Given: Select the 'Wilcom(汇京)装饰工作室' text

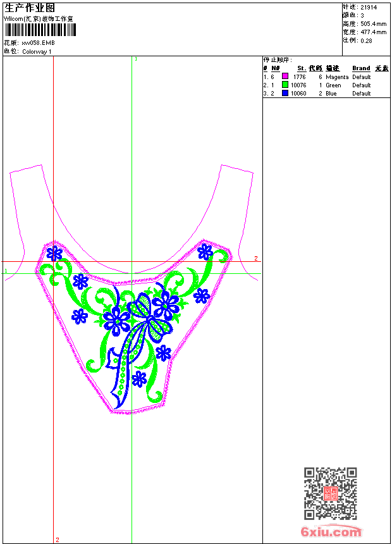Looking at the screenshot, I should (x=39, y=19).
